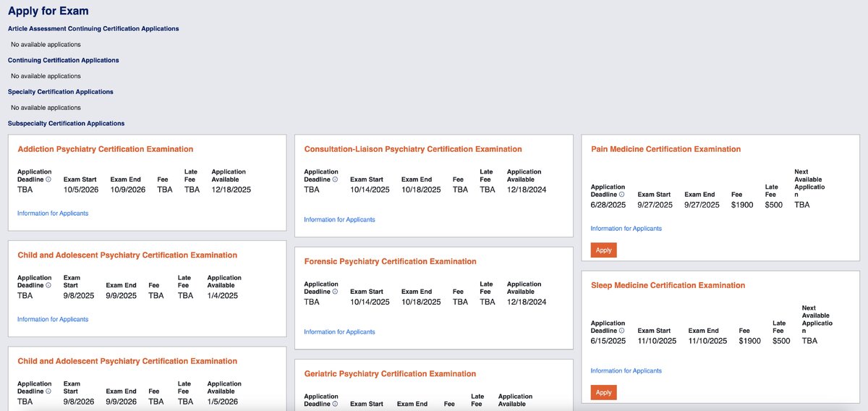This screenshot has width=868, height=411.
Task: Open Information for Applicants for Sleep Medicine
Action: click(626, 371)
